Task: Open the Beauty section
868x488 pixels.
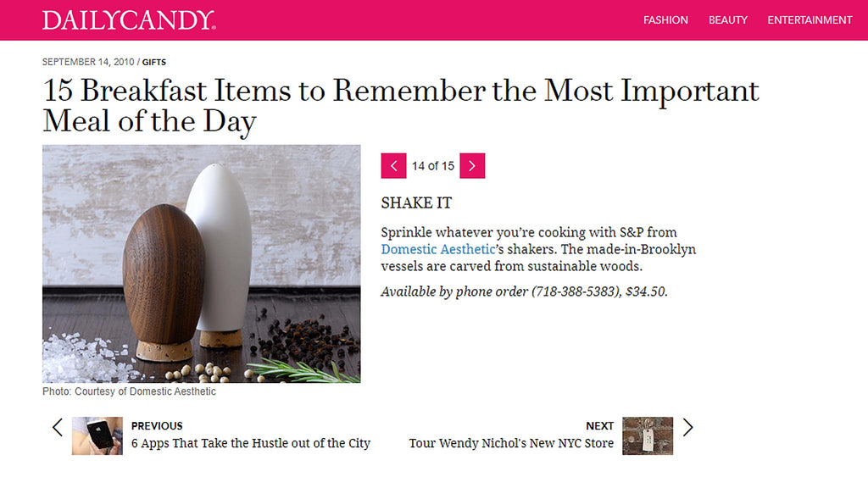Action: pyautogui.click(x=728, y=20)
